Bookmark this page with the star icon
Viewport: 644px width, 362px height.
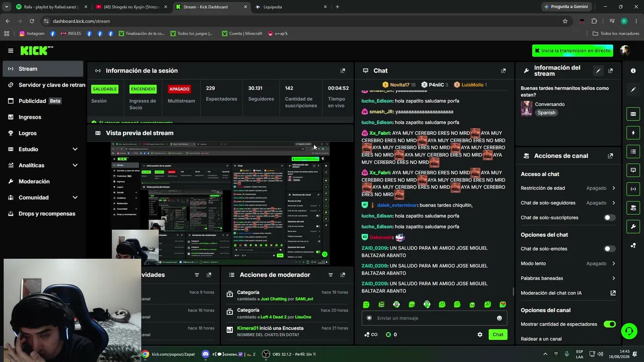tap(565, 21)
